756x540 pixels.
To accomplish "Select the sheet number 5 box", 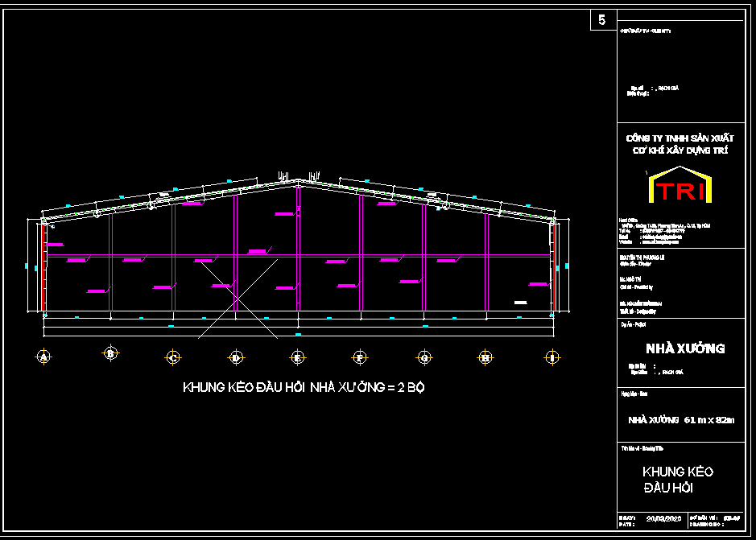I will point(602,20).
